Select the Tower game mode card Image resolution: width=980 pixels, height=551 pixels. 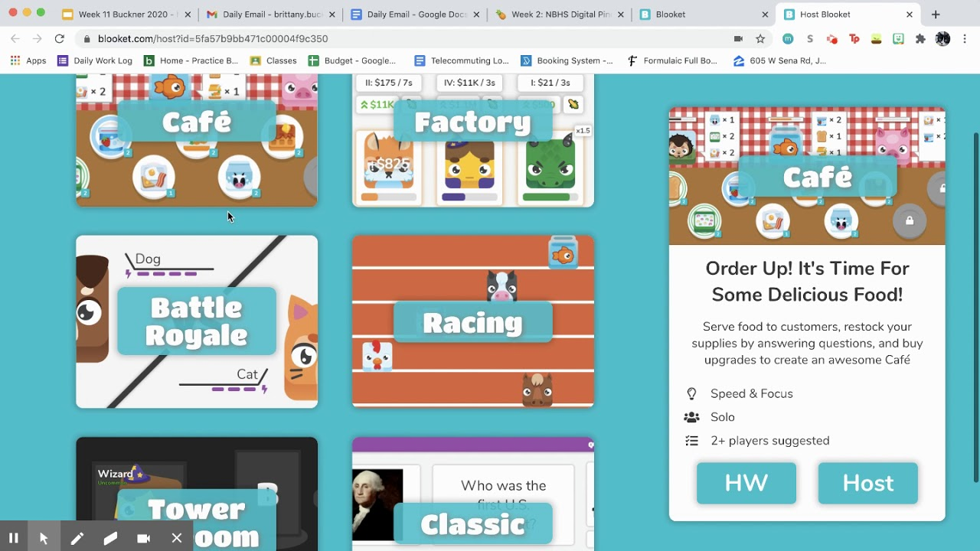point(197,494)
